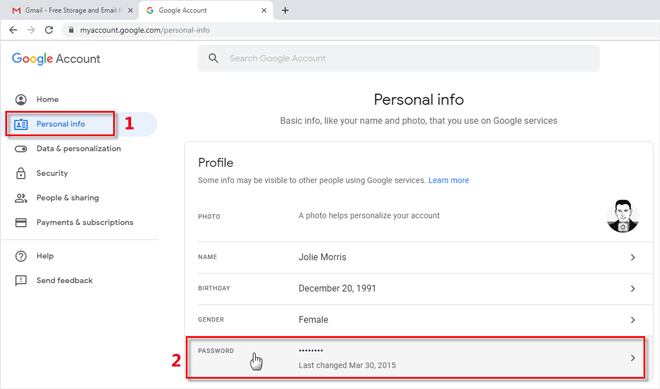Reload the page with the refresh icon
The height and width of the screenshot is (389, 660).
tap(49, 30)
